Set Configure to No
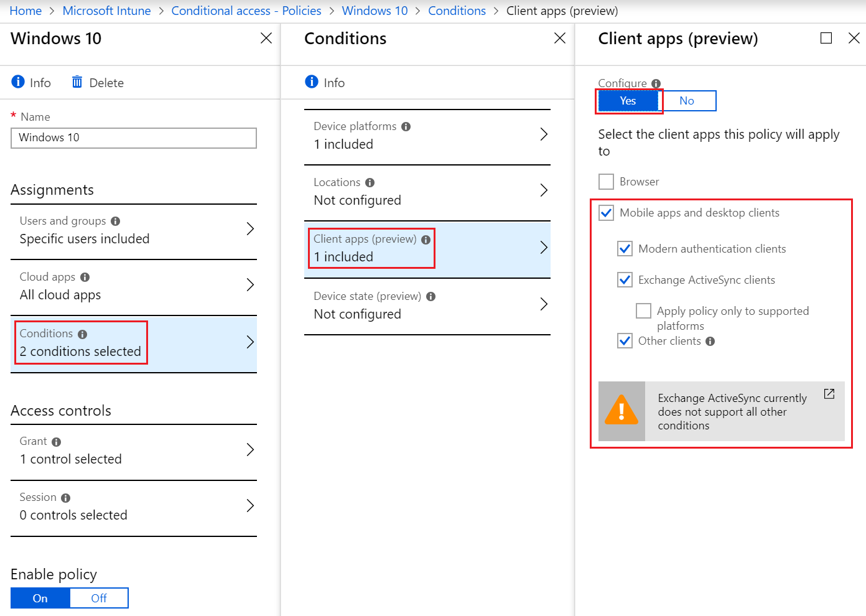Screen dimensions: 866x616 687,101
